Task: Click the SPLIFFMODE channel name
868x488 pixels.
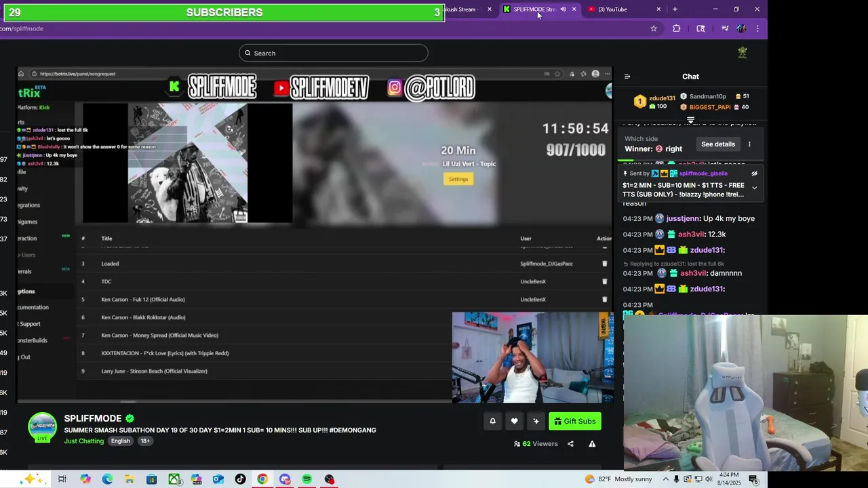Action: click(x=93, y=419)
